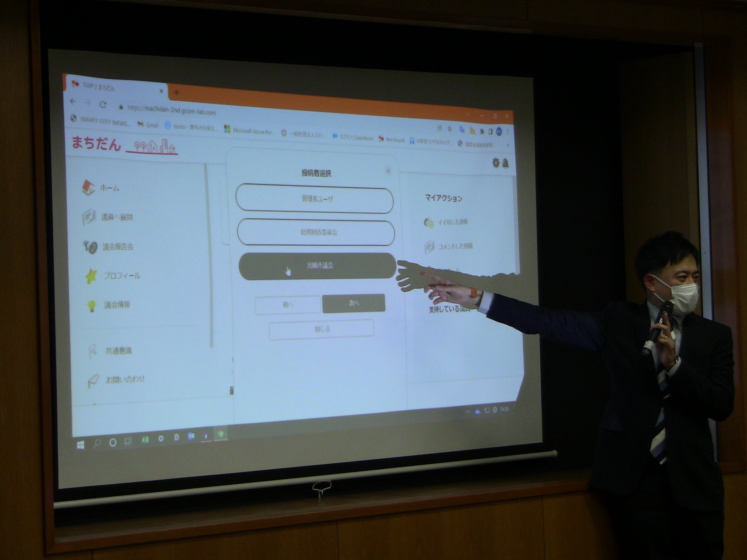This screenshot has width=747, height=560.
Task: Open 議会情報 lightbulb icon
Action: point(91,305)
